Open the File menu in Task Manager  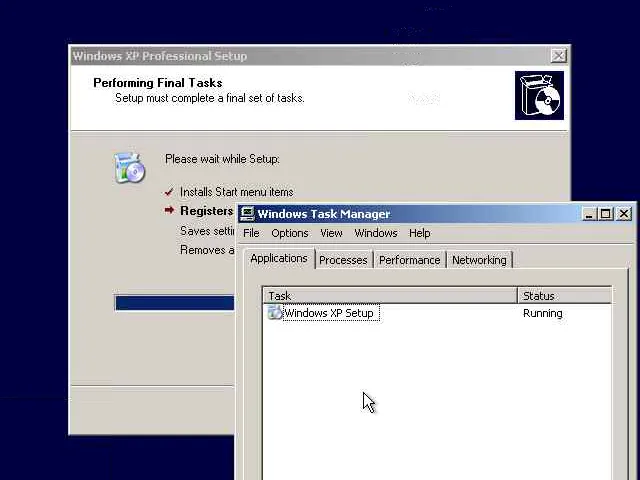click(251, 233)
